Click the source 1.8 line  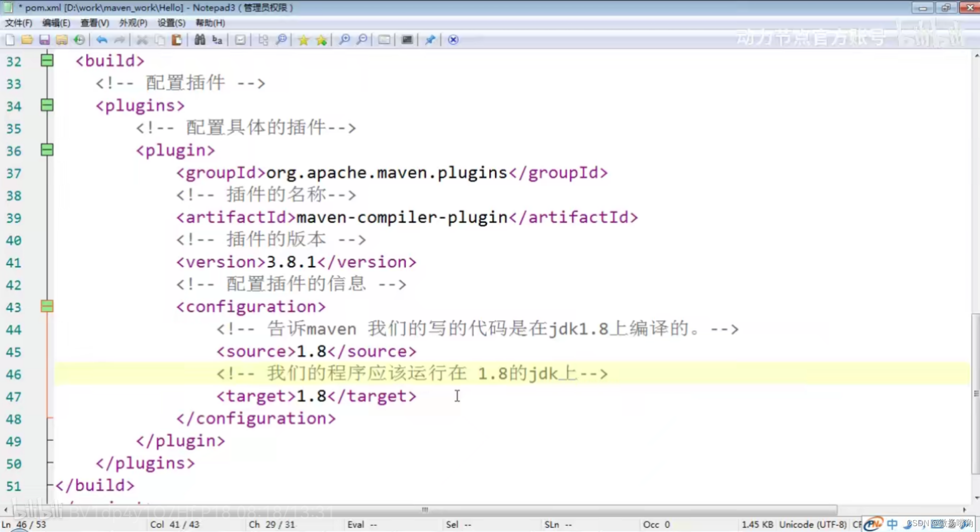point(316,351)
